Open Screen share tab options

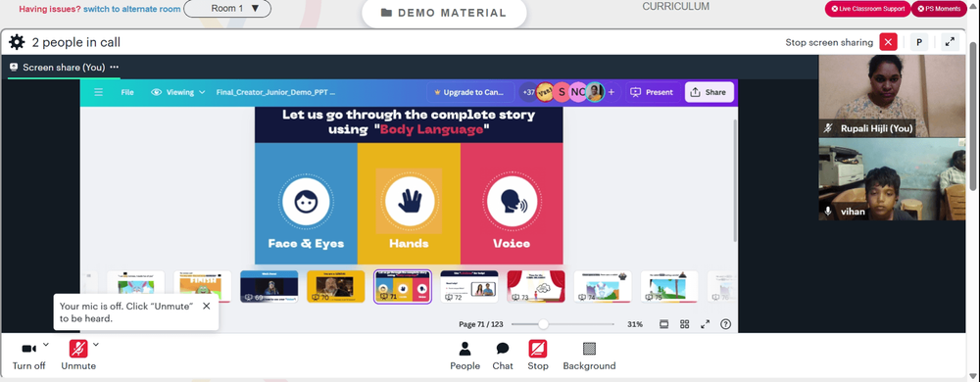pos(114,68)
